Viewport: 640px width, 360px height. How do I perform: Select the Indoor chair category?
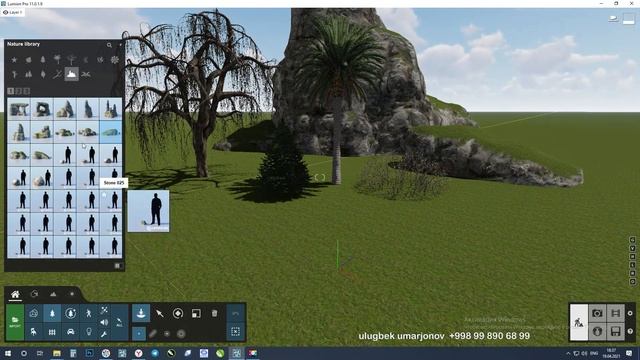33,331
